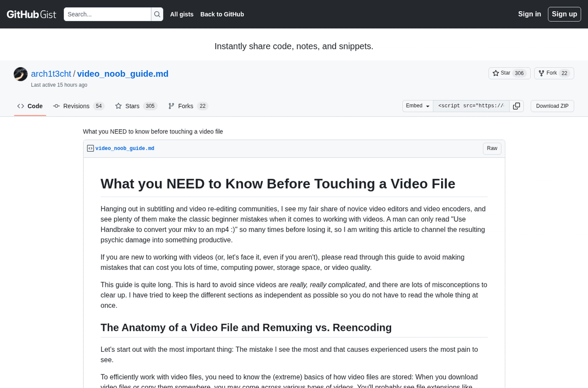Switch to the Stars tab
The height and width of the screenshot is (388, 588).
tap(136, 106)
